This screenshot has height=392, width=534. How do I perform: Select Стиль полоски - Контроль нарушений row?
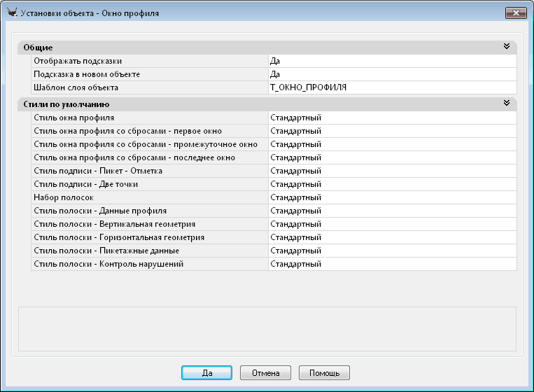[x=148, y=264]
